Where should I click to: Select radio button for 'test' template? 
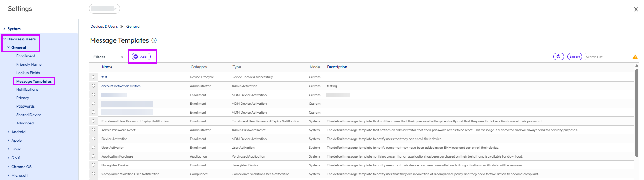[93, 77]
